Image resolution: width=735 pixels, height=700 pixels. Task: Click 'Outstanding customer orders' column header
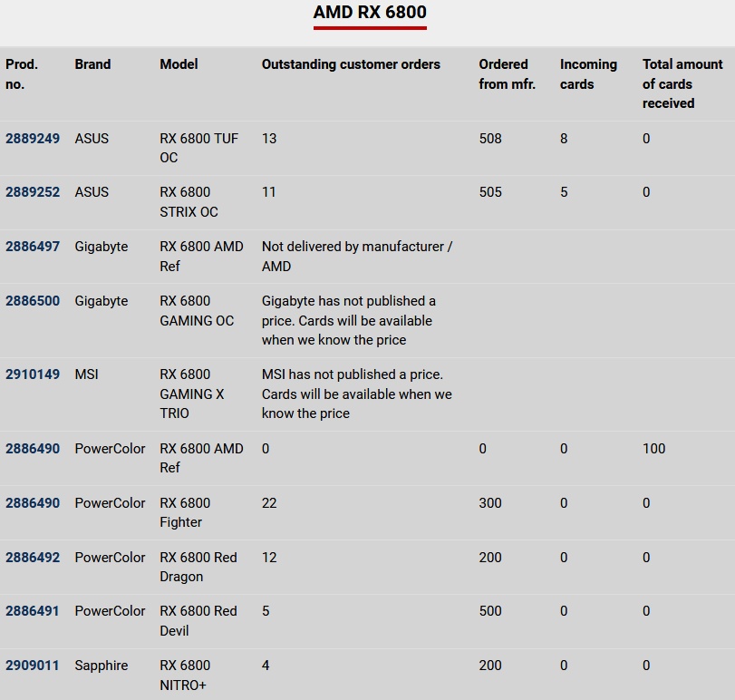[351, 64]
